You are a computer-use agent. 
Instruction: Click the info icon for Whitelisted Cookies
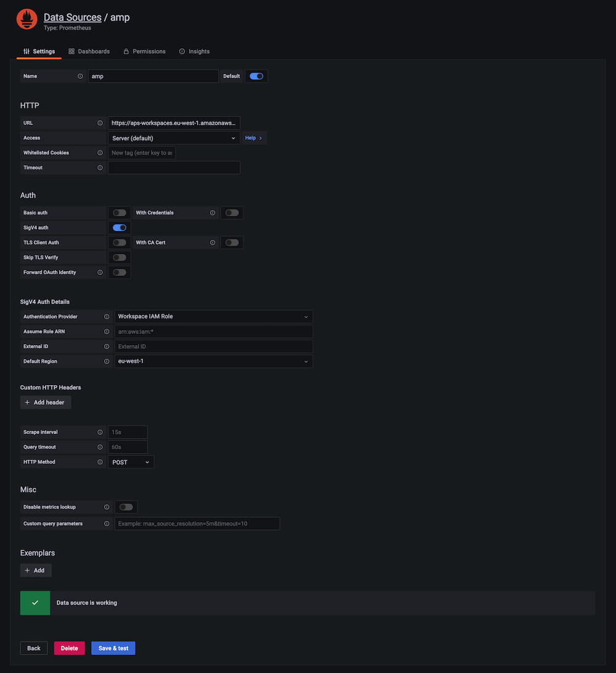click(100, 153)
